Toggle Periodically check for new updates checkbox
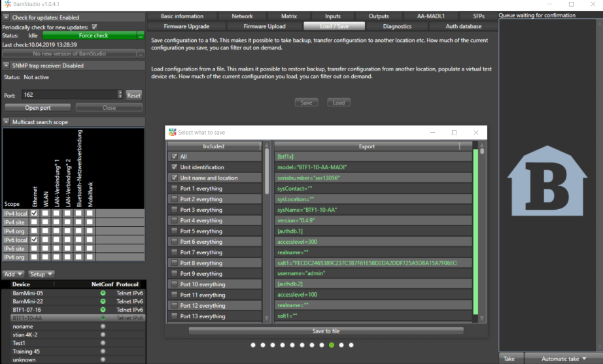The image size is (603, 364). point(94,27)
